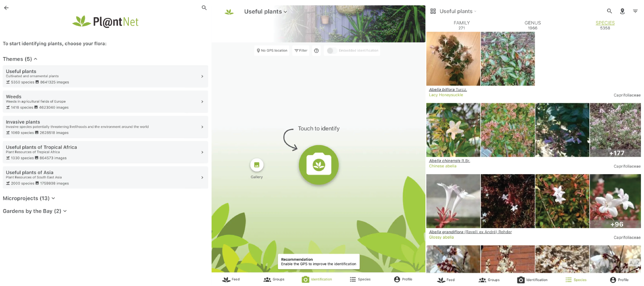This screenshot has height=286, width=644.
Task: Open Useful plants dropdown on identification screen
Action: (265, 12)
